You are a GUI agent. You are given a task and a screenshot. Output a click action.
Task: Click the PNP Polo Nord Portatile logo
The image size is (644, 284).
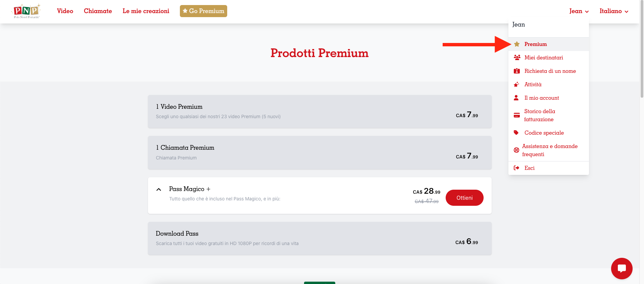[27, 11]
